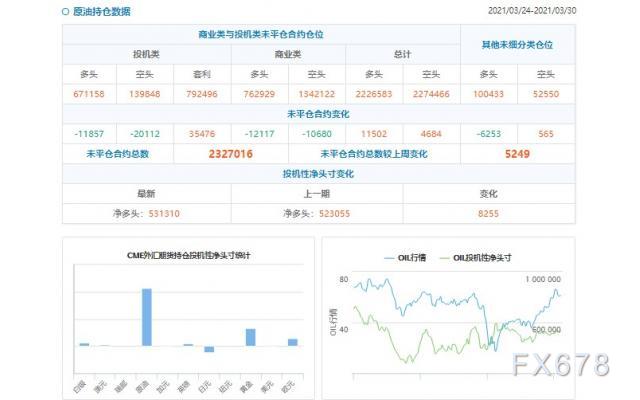Click the 未平仓合约变化 section header
The height and width of the screenshot is (400, 640).
click(x=318, y=114)
